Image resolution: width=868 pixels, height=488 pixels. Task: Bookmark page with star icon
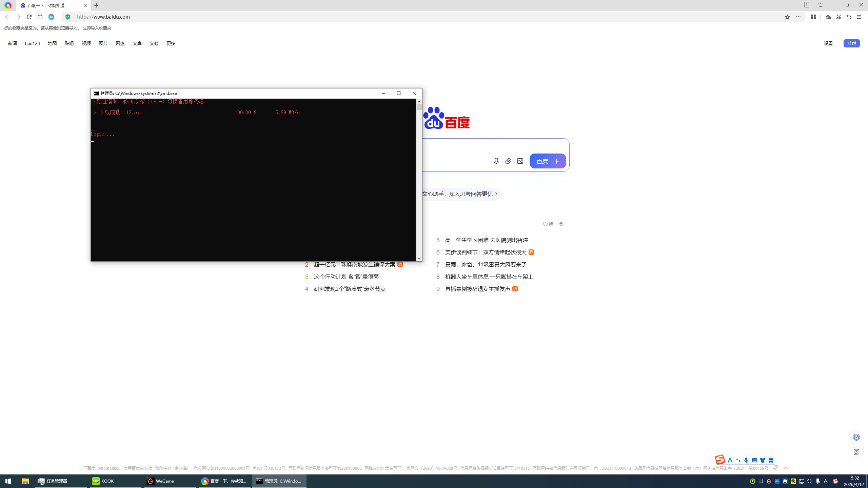[787, 17]
